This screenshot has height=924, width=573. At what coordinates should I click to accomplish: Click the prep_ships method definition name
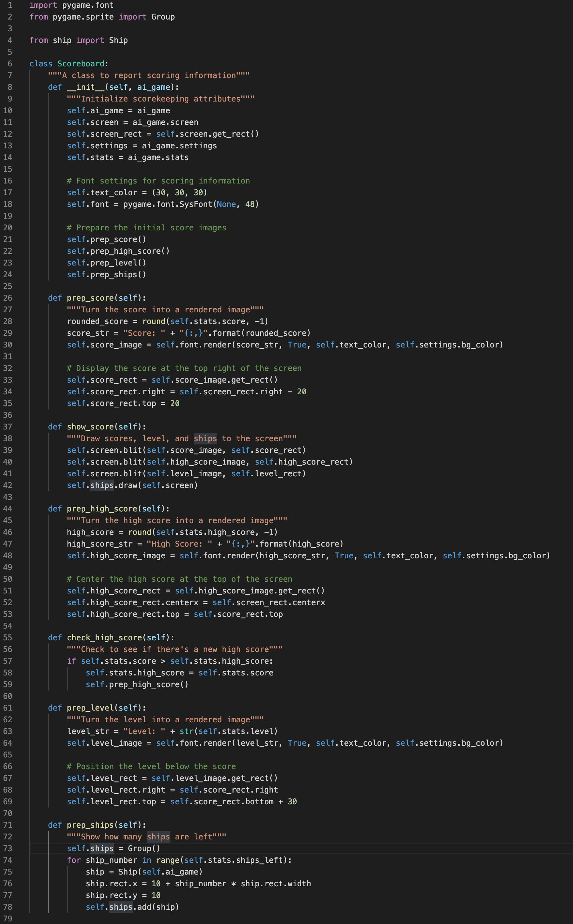(90, 825)
